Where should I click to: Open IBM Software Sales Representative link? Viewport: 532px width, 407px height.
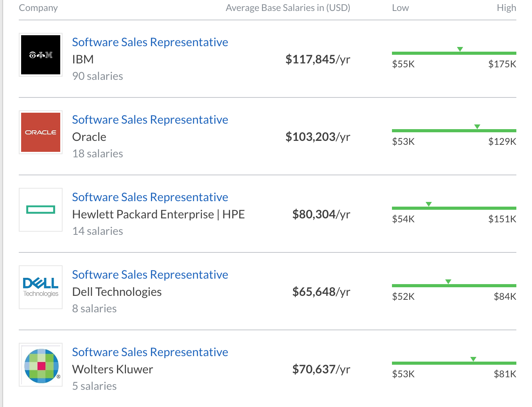coord(150,42)
